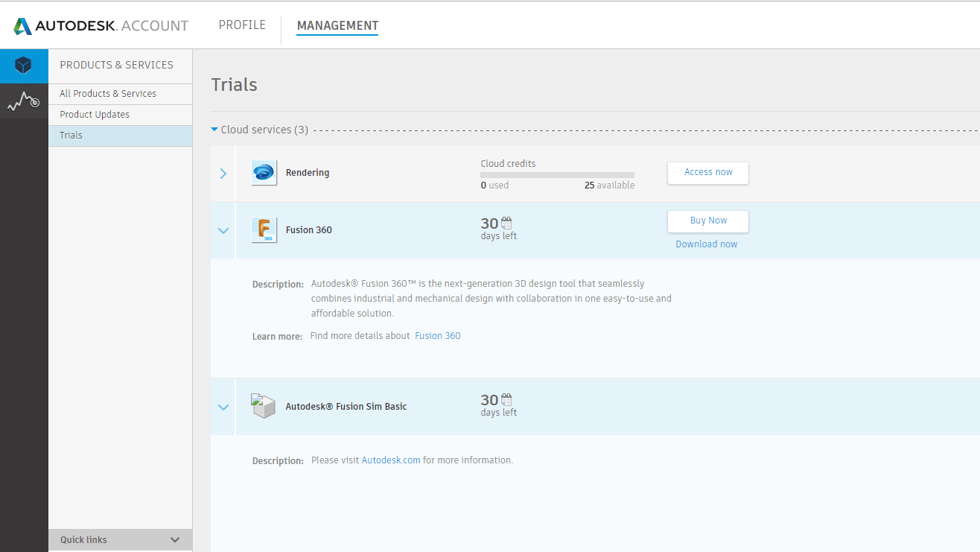This screenshot has height=552, width=980.
Task: Open the Autodesk.com link
Action: point(391,460)
